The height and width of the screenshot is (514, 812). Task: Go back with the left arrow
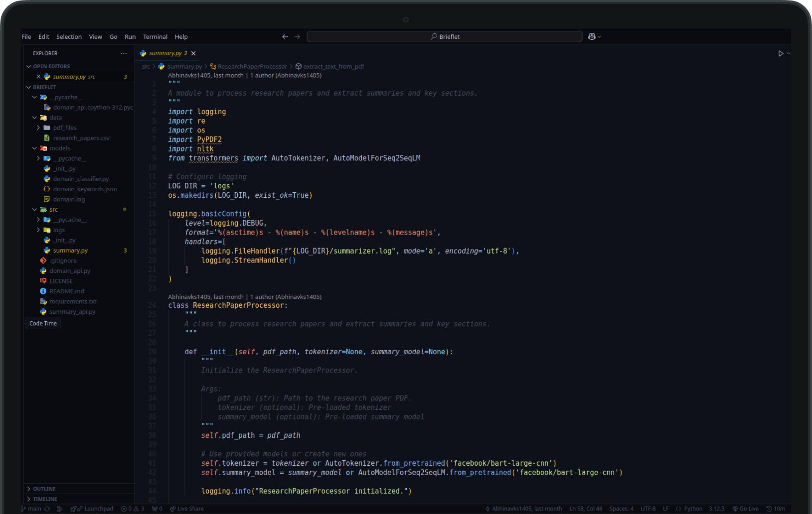pyautogui.click(x=285, y=36)
